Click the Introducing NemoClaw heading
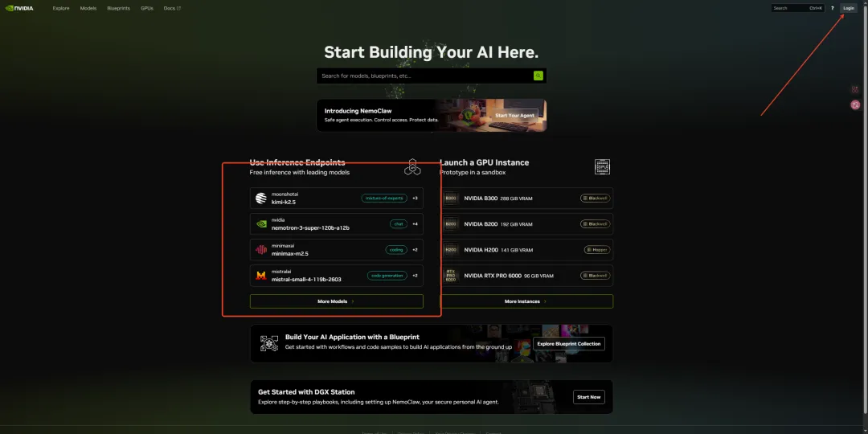This screenshot has width=868, height=434. point(358,111)
